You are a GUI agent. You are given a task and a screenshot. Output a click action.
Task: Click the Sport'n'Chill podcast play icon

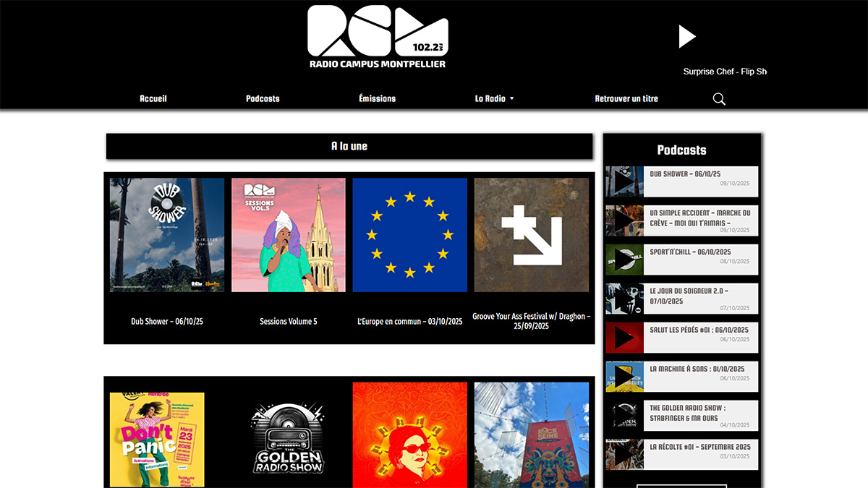click(x=624, y=260)
